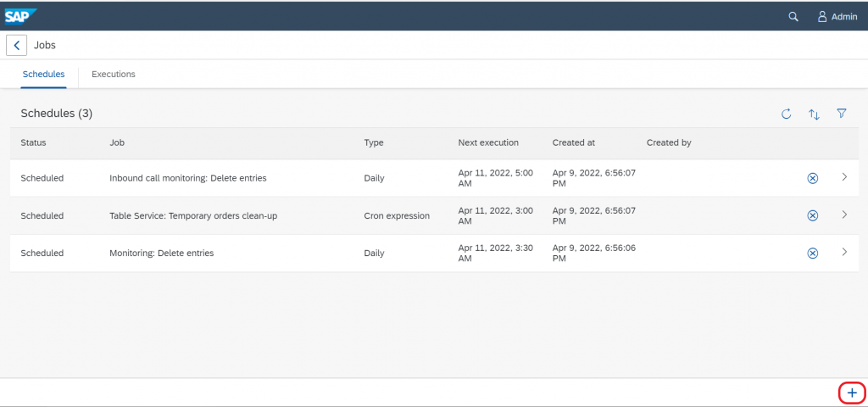This screenshot has height=407, width=868.
Task: Refresh the schedules list
Action: pos(786,114)
